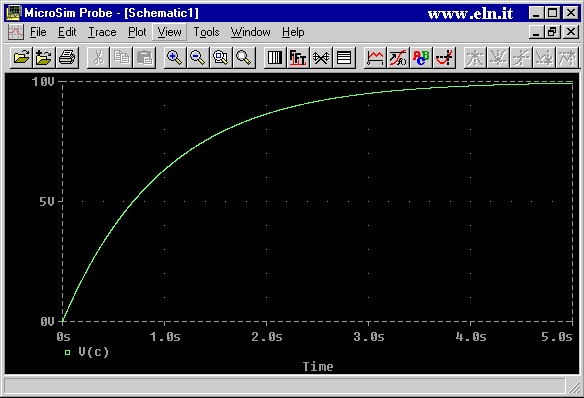Click the green V(c) trace legend marker
Viewport: 584px width, 398px height.
pyautogui.click(x=67, y=352)
